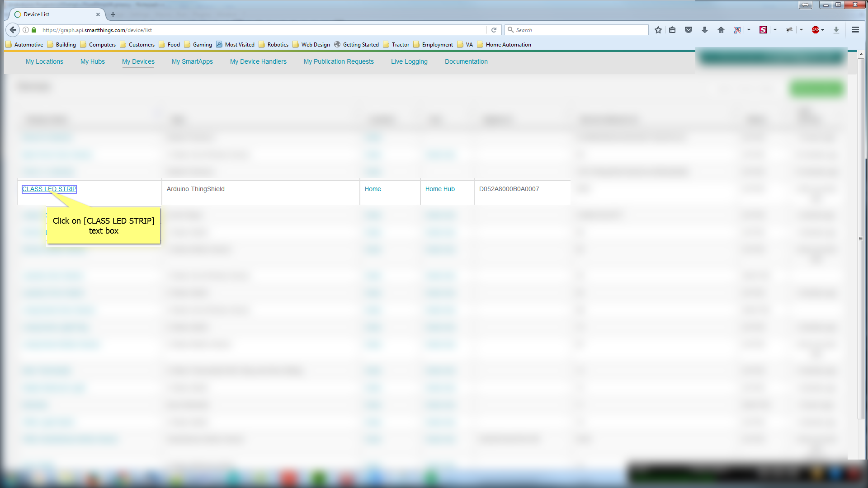The width and height of the screenshot is (868, 488).
Task: Open a new browser tab with plus
Action: point(113,14)
